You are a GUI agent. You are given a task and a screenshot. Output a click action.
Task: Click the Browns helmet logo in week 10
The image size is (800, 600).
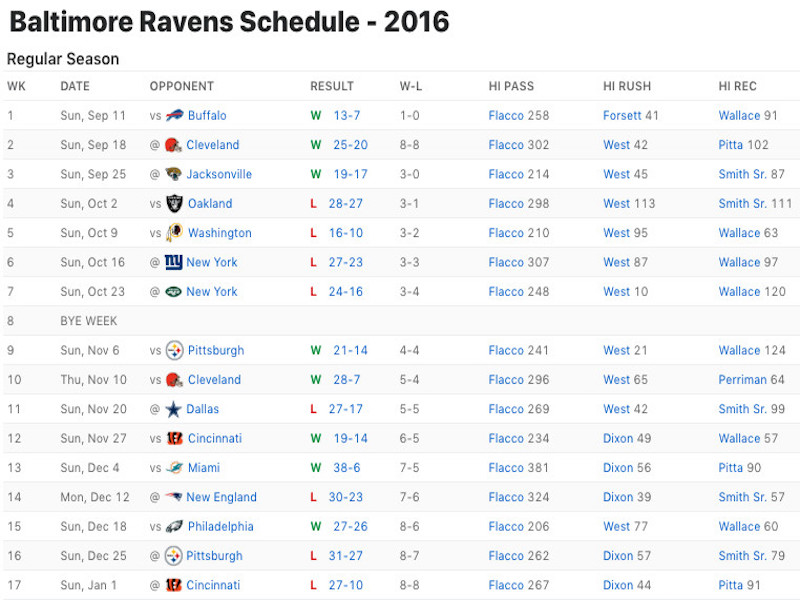coord(174,380)
